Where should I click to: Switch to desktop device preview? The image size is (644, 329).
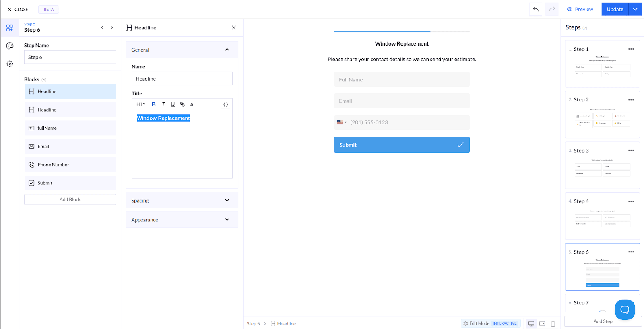pyautogui.click(x=531, y=323)
